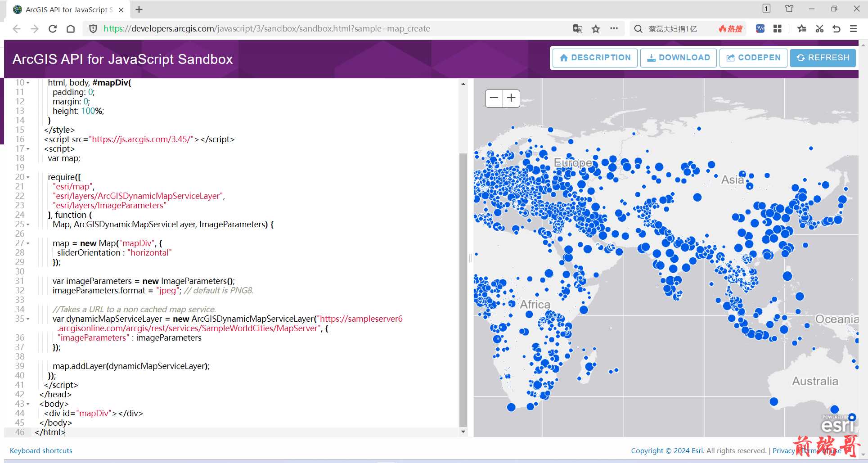Click "esri/layers/ArcGISDynamicMapServiceLayer" on line 22
868x463 pixels.
139,196
